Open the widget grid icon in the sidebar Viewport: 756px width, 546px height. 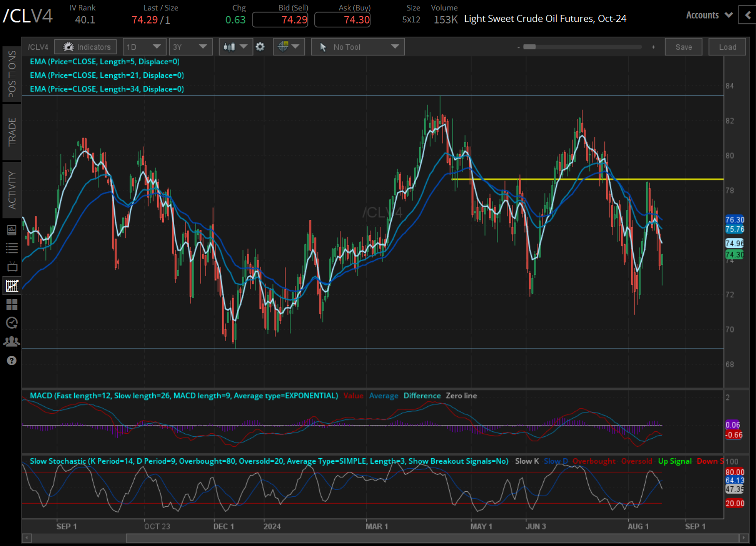coord(12,305)
